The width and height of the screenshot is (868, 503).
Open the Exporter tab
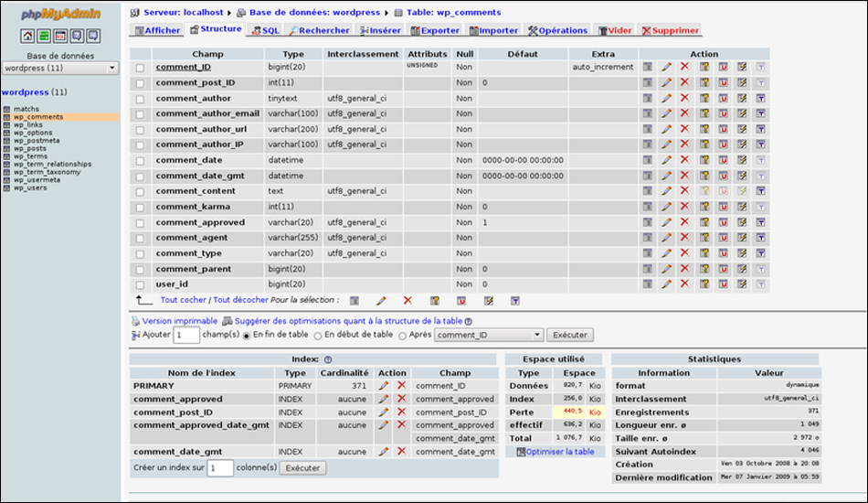click(435, 30)
